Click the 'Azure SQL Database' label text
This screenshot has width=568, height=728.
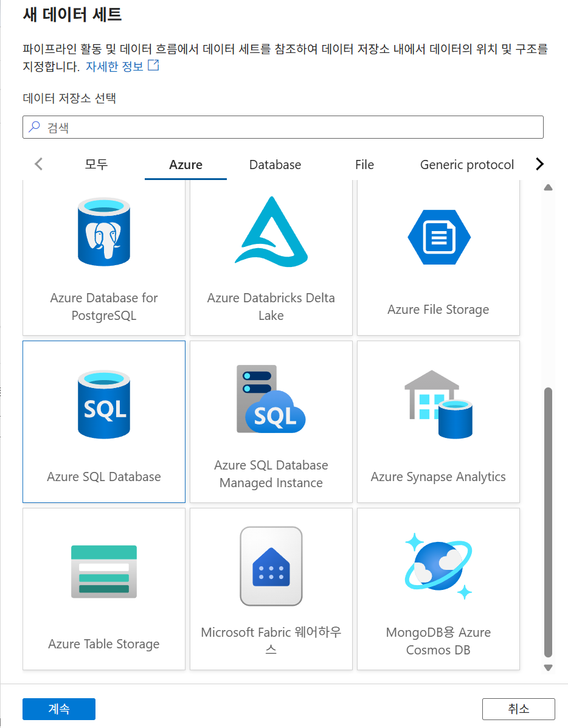click(104, 477)
